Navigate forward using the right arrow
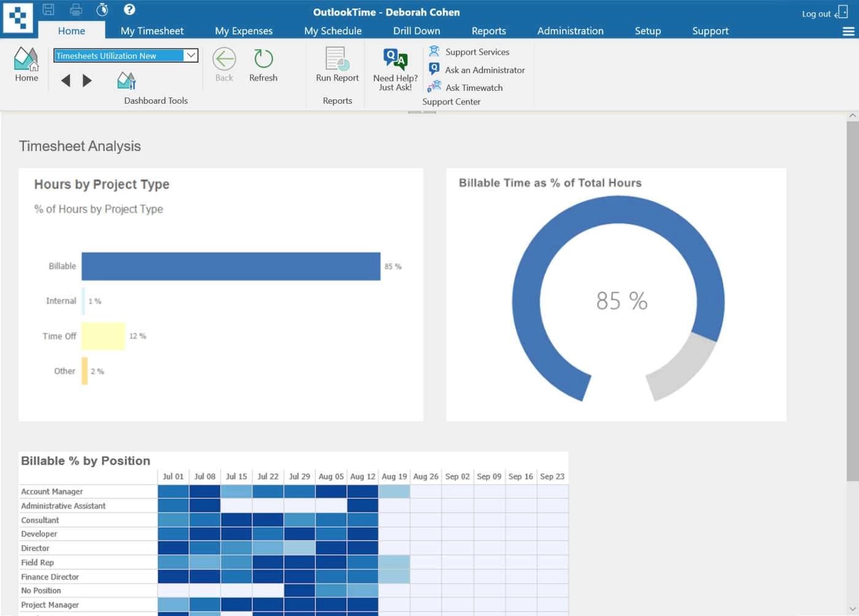859x616 pixels. [x=87, y=80]
